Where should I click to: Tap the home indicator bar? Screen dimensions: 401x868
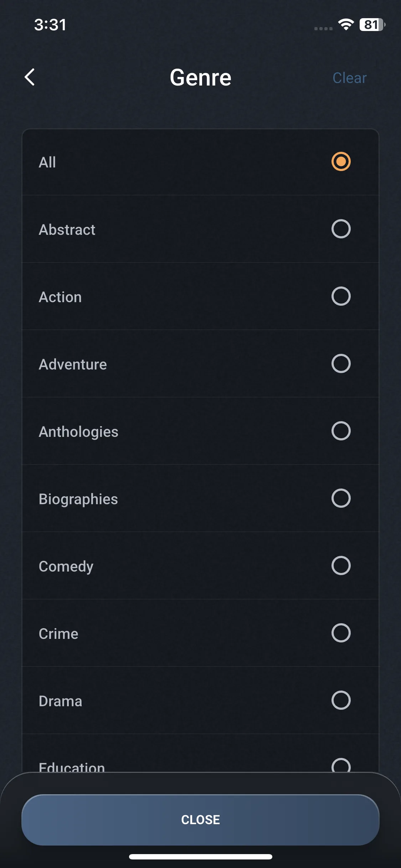[200, 857]
